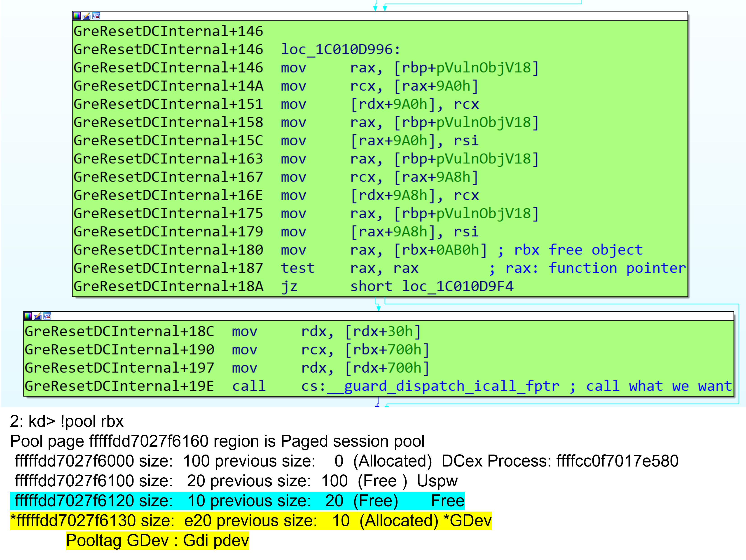This screenshot has width=746, height=560.
Task: Click the title bar of upper graph node
Action: pyautogui.click(x=380, y=16)
